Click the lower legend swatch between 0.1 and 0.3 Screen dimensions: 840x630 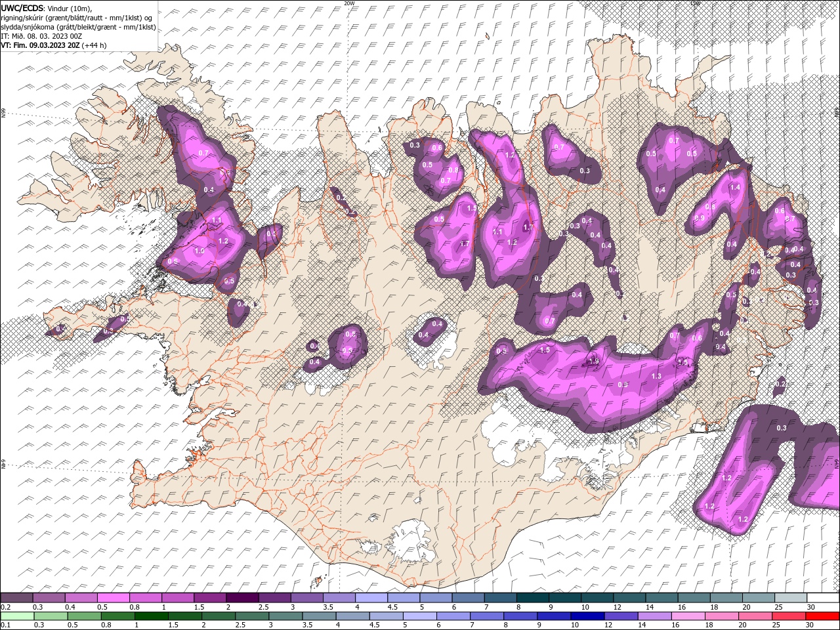(17, 616)
